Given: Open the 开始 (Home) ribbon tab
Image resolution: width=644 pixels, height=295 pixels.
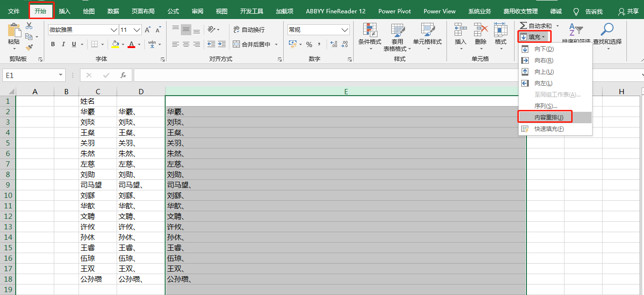Looking at the screenshot, I should click(41, 11).
